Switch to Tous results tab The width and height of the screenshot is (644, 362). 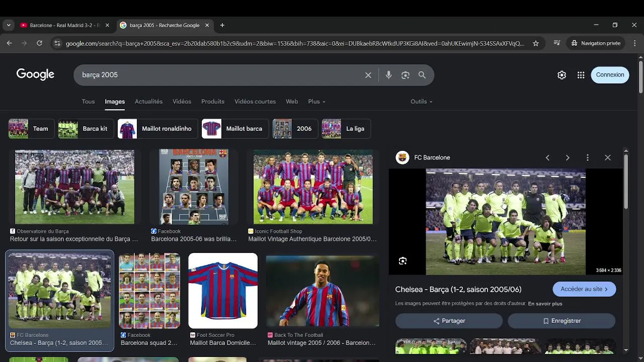click(88, 102)
